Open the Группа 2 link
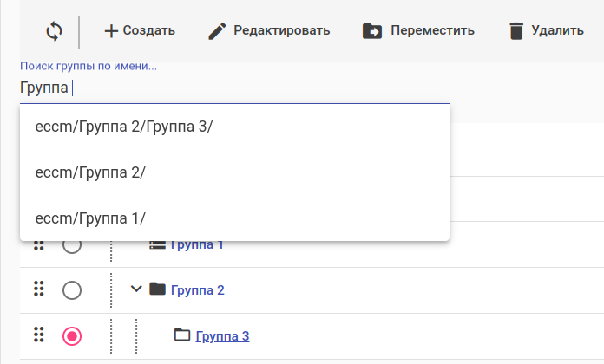Viewport: 604px width, 364px height. pos(198,289)
